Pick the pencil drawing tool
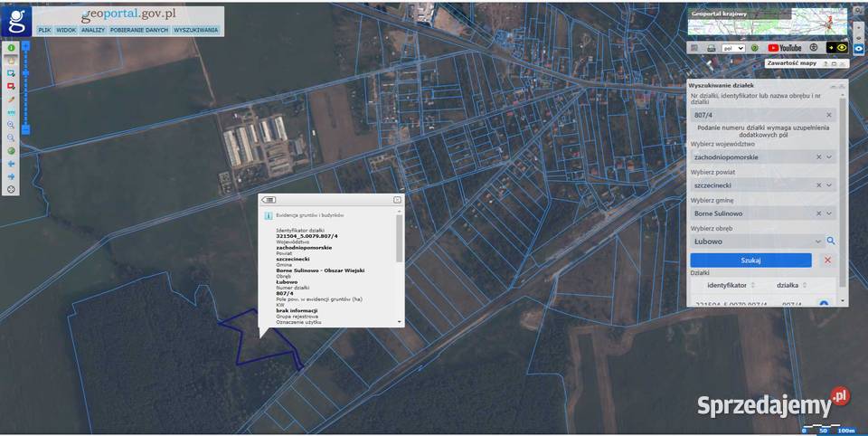Screen dimensions: 868x436 point(11,100)
